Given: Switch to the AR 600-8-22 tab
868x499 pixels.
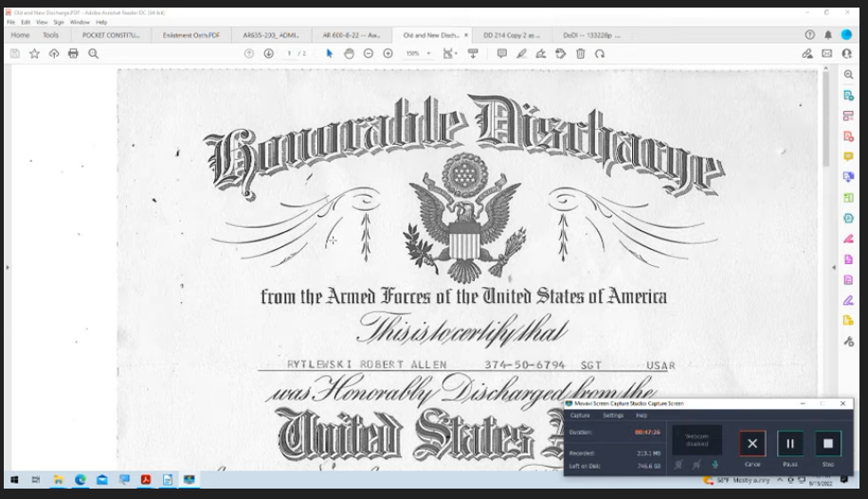Looking at the screenshot, I should pos(351,35).
